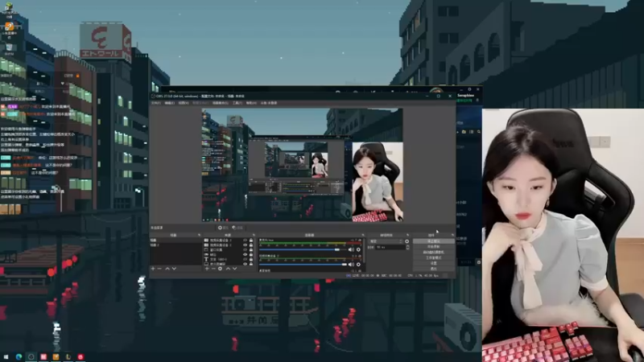Screen dimensions: 644x362
Task: Select the Text (GDI+) source row
Action: 229,259
